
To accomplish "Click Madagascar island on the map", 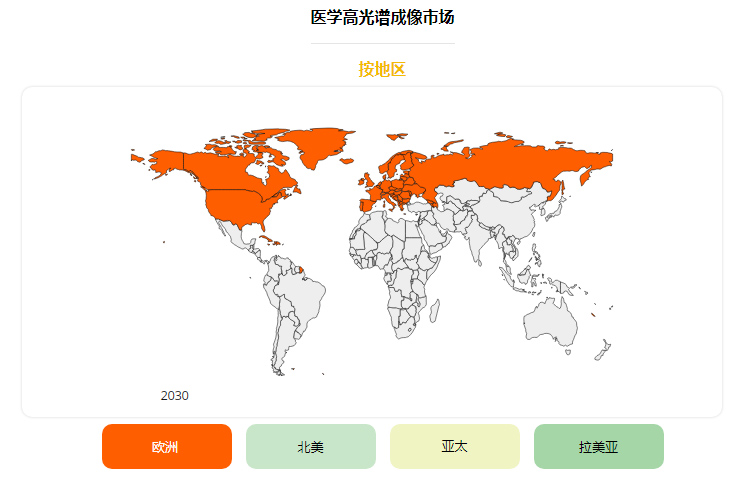I will pyautogui.click(x=435, y=311).
